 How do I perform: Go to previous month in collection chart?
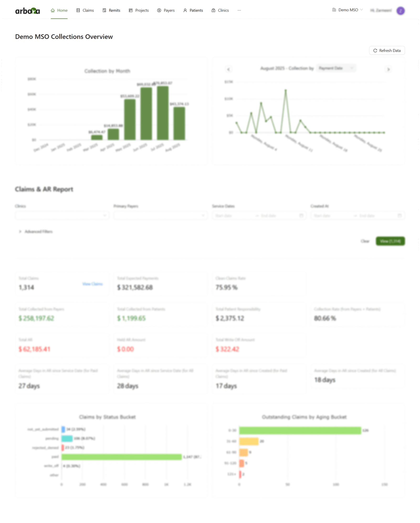228,69
